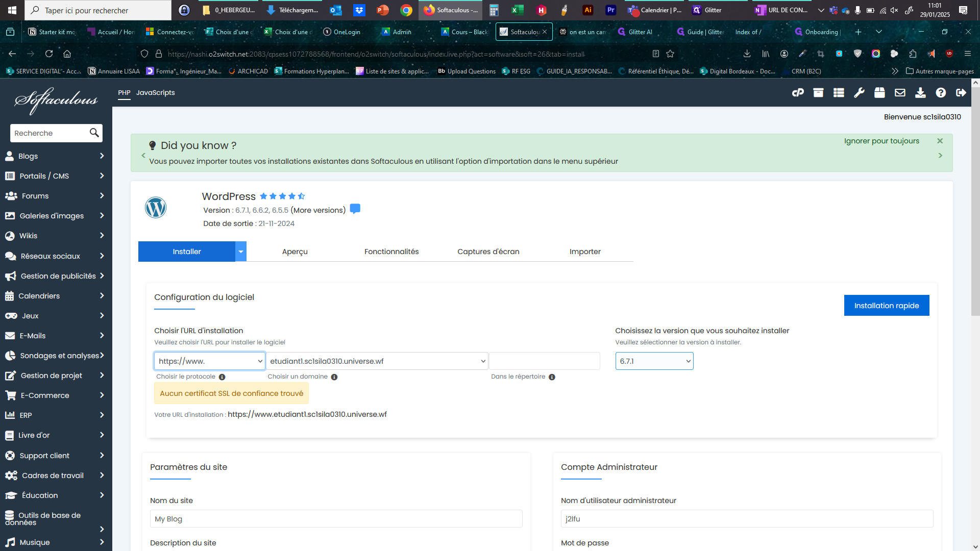Open the domain selection dropdown

[377, 361]
